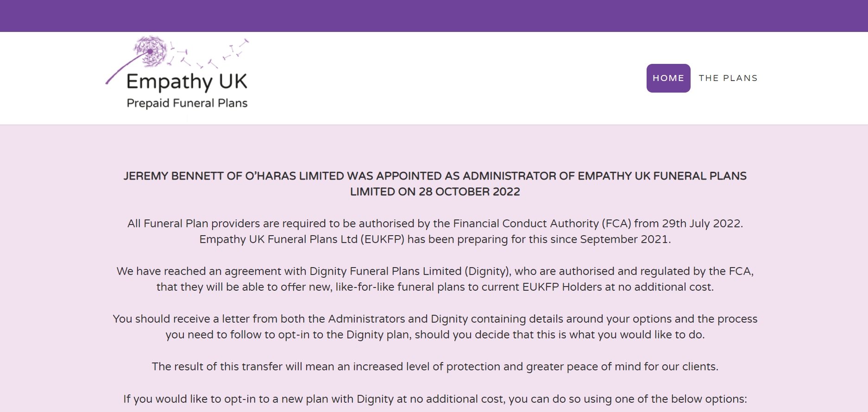Click the "You should receive a letter" sentence
The height and width of the screenshot is (412, 868).
(435, 319)
